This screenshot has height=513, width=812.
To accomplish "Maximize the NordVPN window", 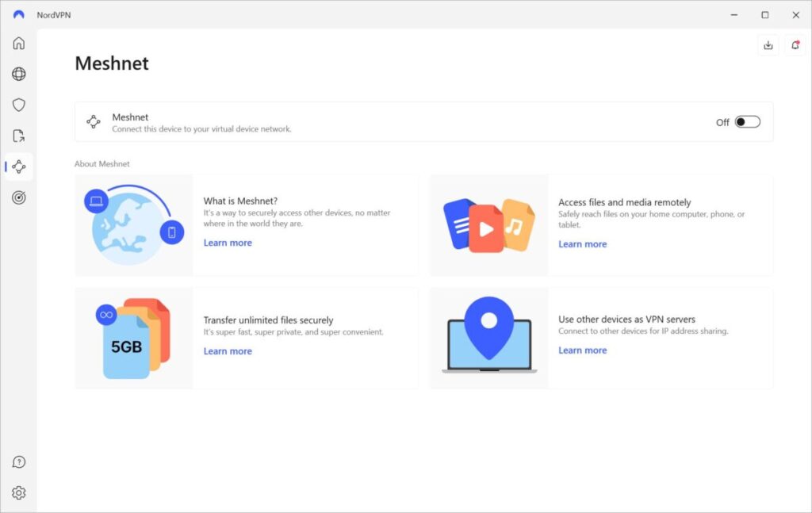I will [x=765, y=14].
